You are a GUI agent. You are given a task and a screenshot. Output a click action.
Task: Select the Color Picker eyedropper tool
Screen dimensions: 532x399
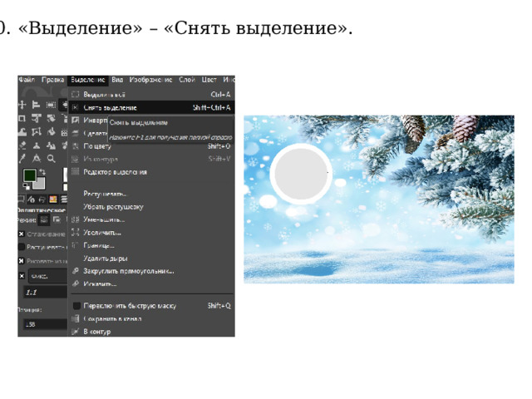click(22, 158)
